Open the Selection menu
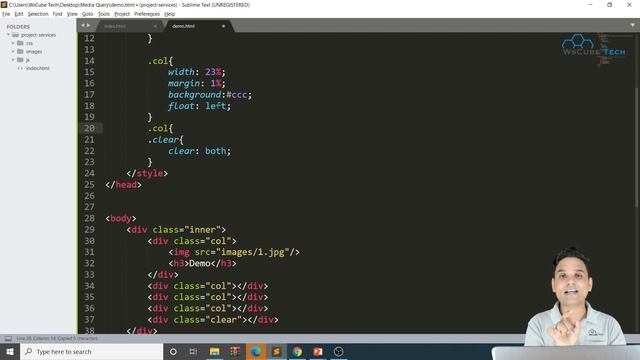The height and width of the screenshot is (360, 640). pos(38,14)
